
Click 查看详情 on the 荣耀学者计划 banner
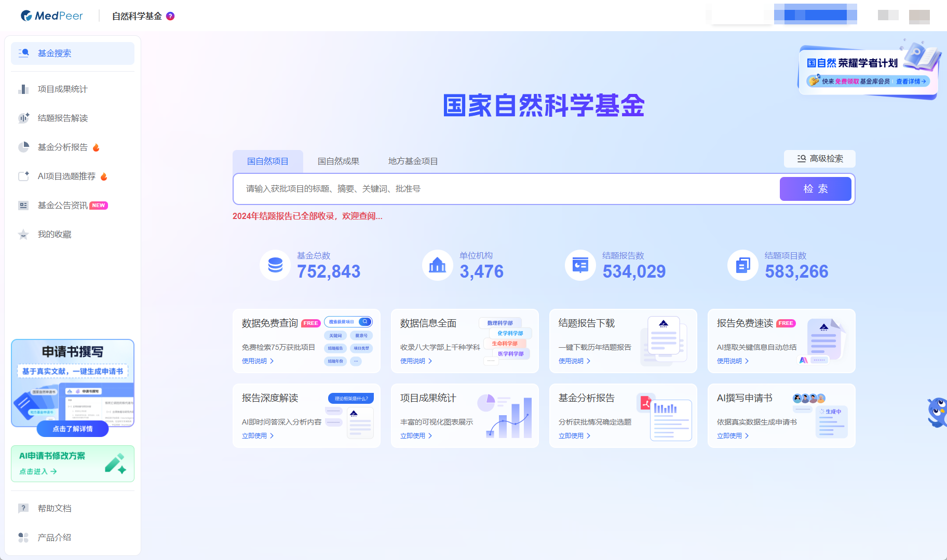[x=911, y=81]
